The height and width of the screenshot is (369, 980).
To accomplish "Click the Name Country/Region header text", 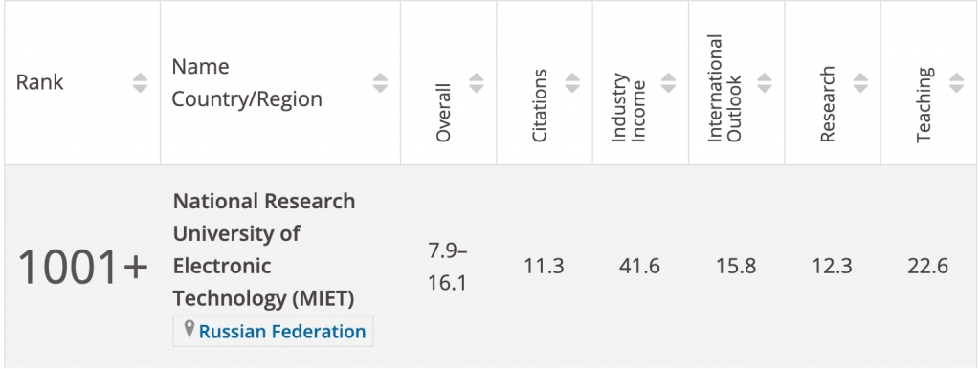I will tap(247, 82).
